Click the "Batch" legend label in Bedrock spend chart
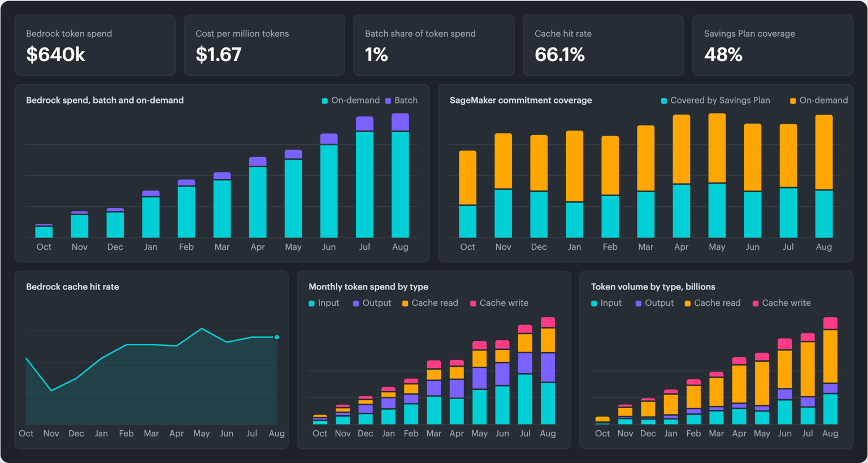 tap(406, 100)
